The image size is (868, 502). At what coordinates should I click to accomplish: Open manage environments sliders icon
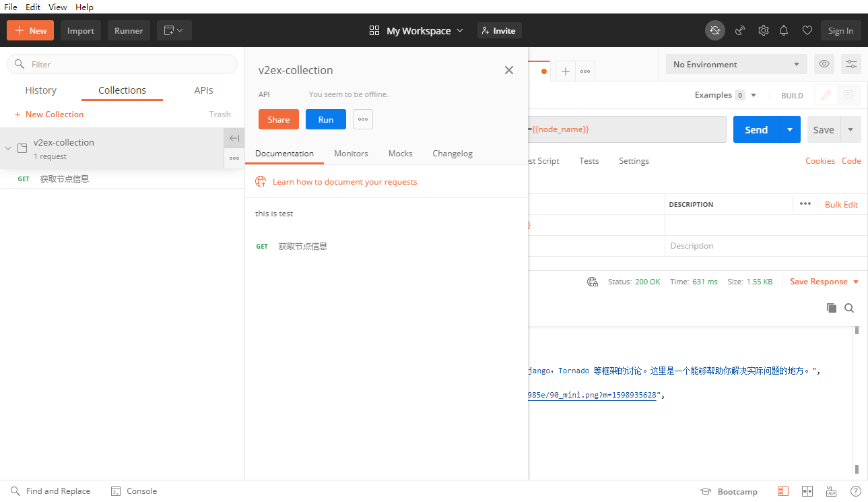pyautogui.click(x=851, y=64)
